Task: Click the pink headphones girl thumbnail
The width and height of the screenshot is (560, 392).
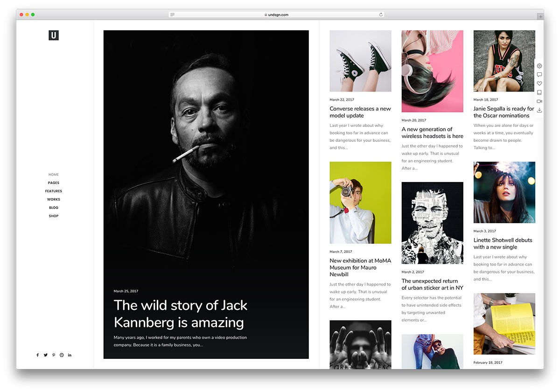Action: (x=433, y=71)
